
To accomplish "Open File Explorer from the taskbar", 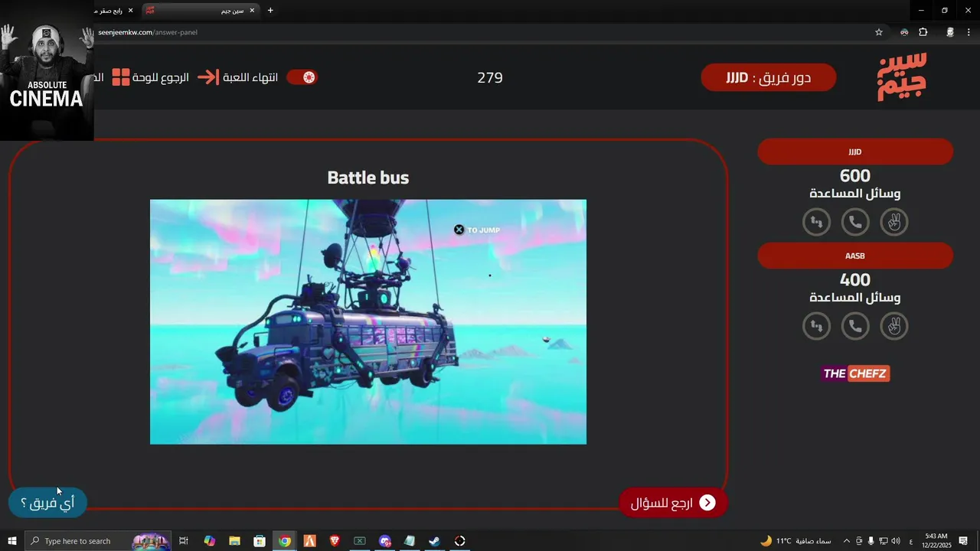I will pos(234,541).
